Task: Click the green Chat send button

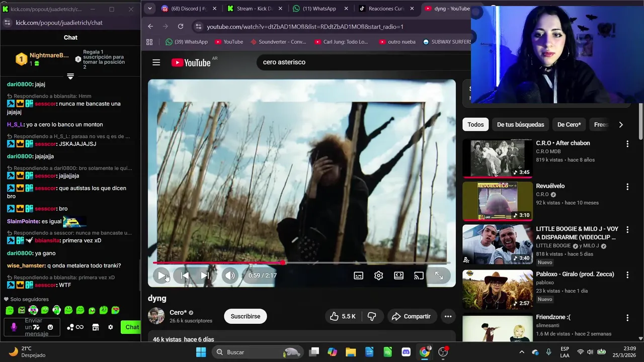Action: click(x=132, y=327)
